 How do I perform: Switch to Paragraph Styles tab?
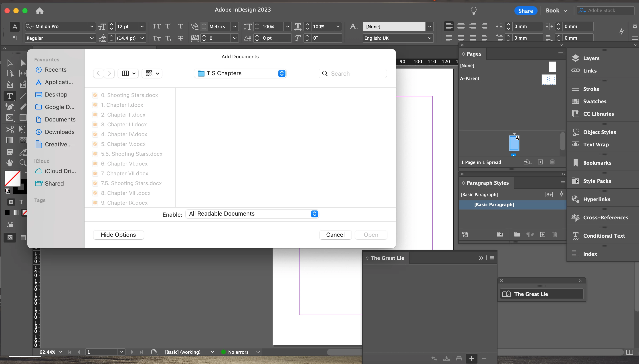pos(487,183)
